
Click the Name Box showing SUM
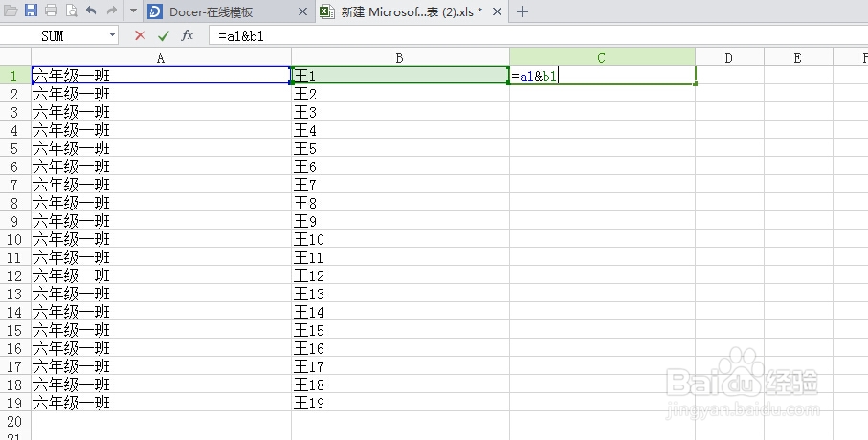pos(54,36)
